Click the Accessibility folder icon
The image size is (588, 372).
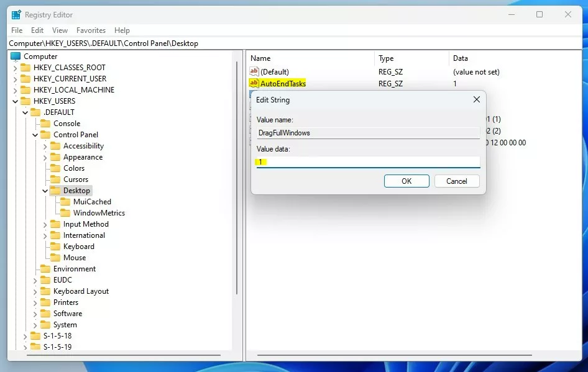(x=55, y=146)
